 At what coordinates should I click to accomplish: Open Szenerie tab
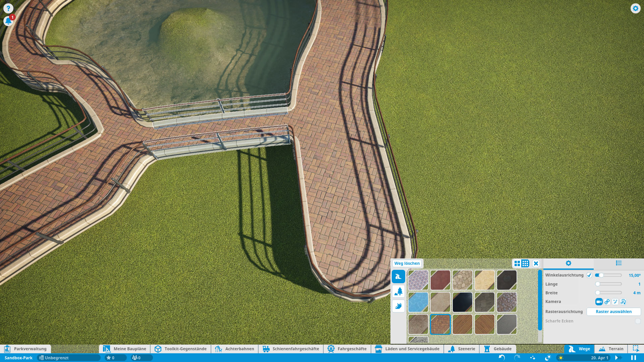[462, 349]
